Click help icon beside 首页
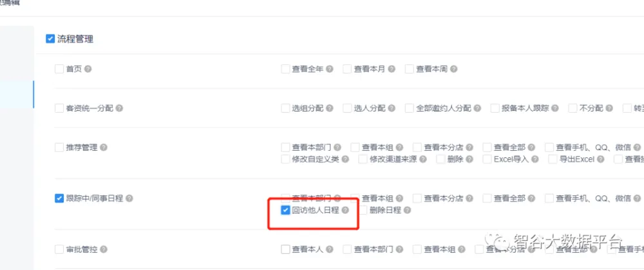 coord(88,69)
